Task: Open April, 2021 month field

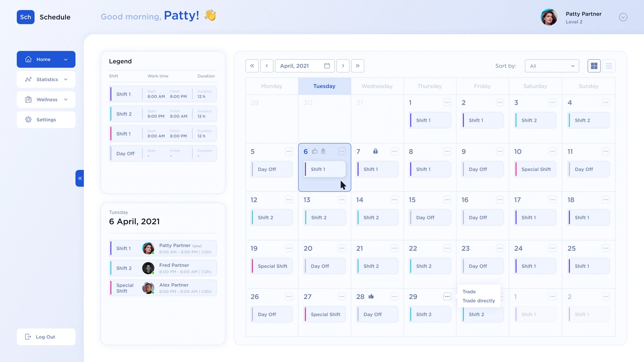Action: point(305,66)
